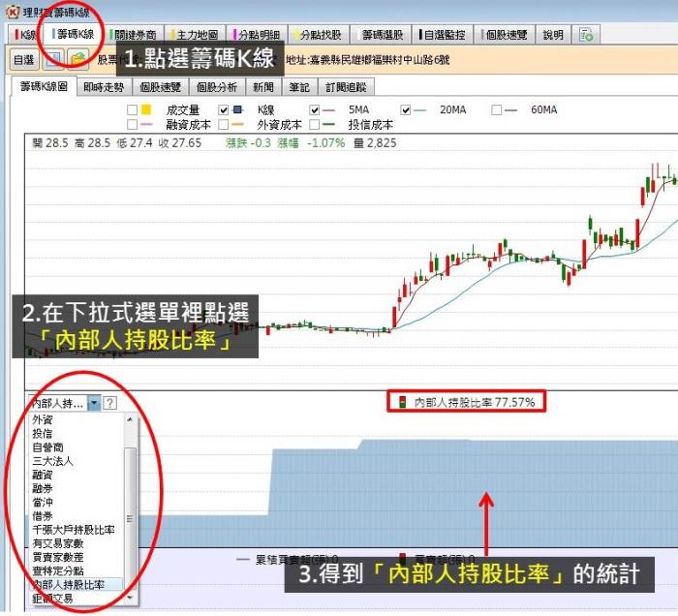Select 自營商 from the dropdown list
Viewport: 678px width, 616px height.
coord(47,447)
